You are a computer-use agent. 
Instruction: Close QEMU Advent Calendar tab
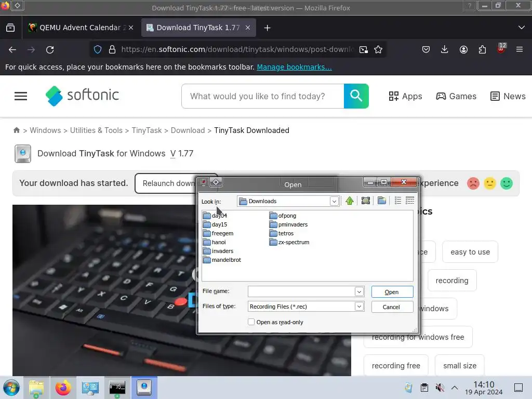131,28
